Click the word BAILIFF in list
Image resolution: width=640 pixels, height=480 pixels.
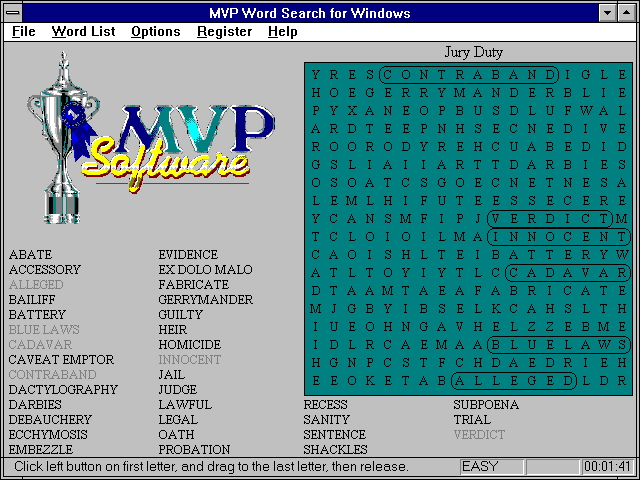click(32, 300)
